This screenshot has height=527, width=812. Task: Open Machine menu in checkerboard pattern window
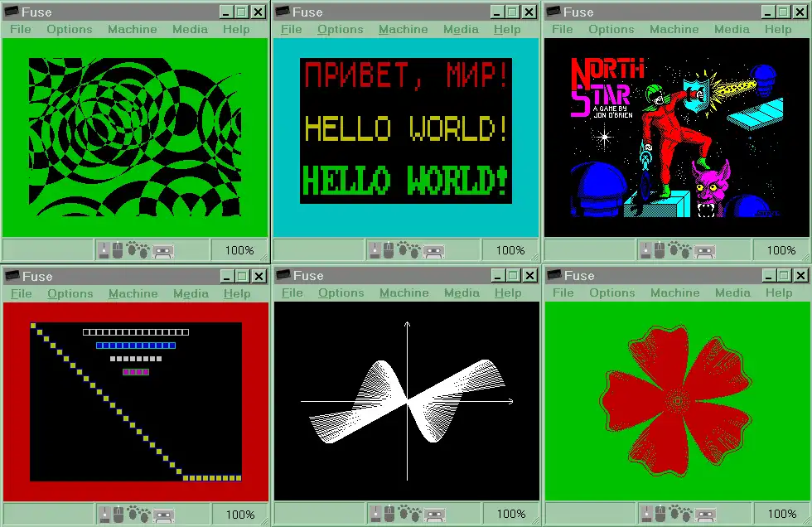[x=133, y=30]
